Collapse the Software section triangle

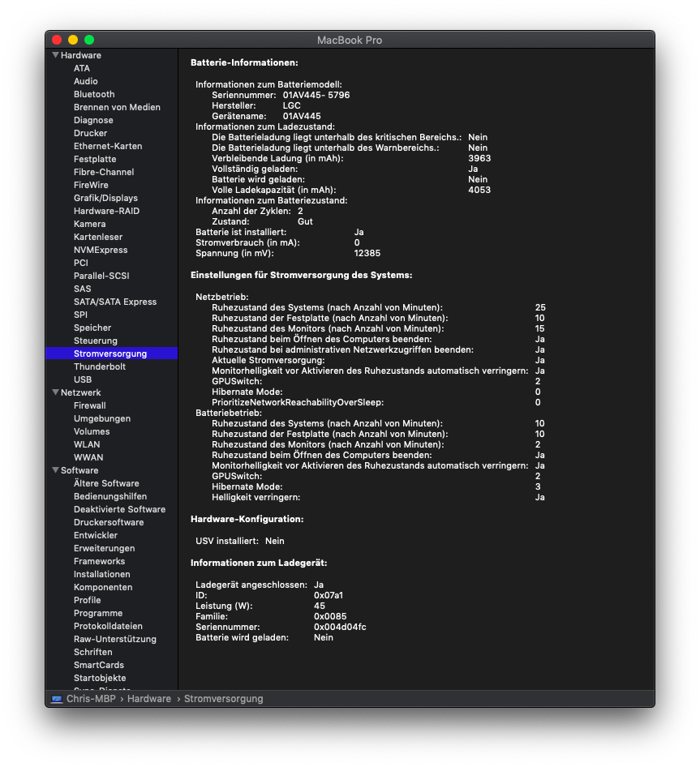[55, 469]
